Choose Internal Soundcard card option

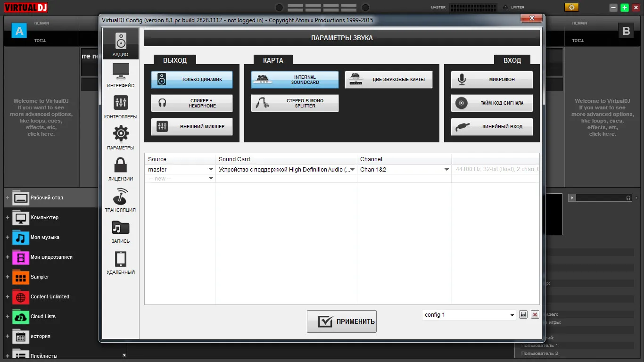[295, 80]
